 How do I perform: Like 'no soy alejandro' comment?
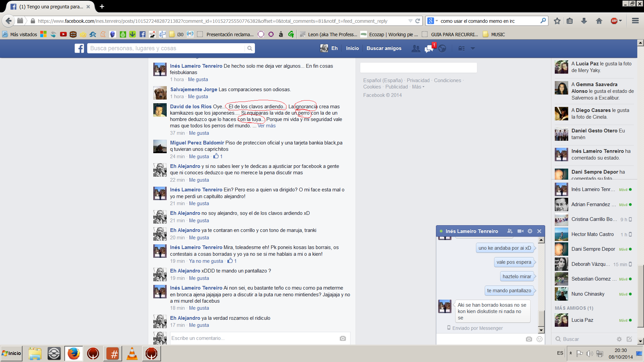[199, 221]
